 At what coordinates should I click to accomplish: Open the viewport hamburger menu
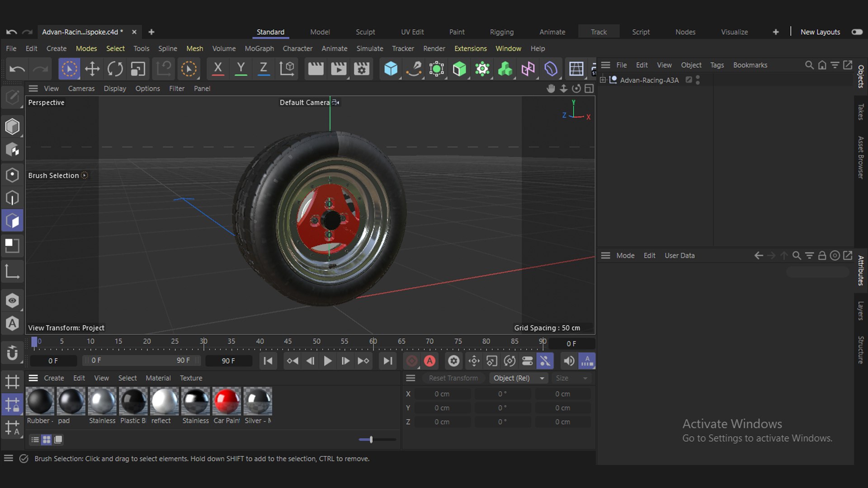pyautogui.click(x=33, y=89)
